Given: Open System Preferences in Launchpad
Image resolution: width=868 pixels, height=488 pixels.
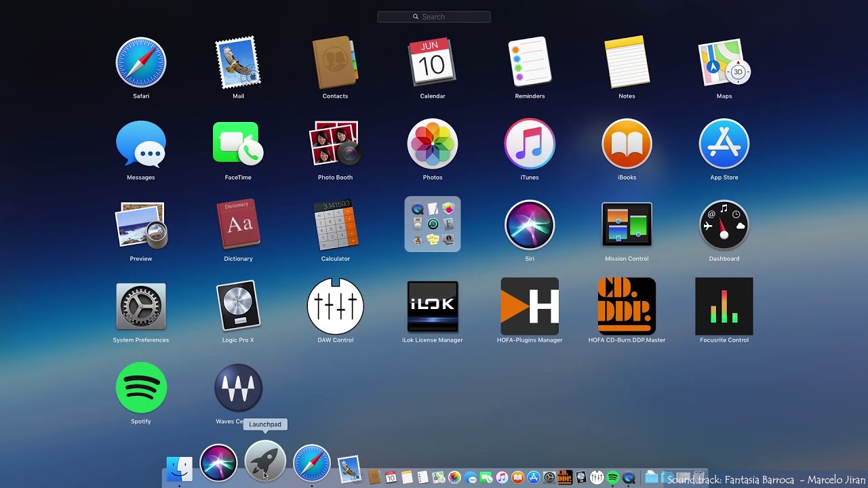Looking at the screenshot, I should coord(141,306).
